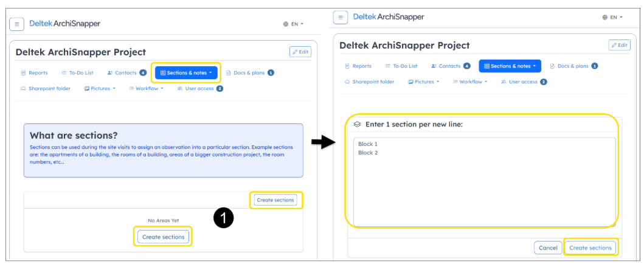Open Sharepoint folder in right panel
The image size is (644, 267).
point(369,81)
